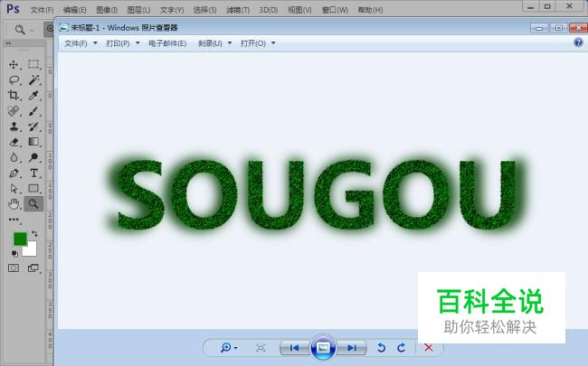588x366 pixels.
Task: Open Photoshop 窗口(W) menu
Action: tap(335, 10)
